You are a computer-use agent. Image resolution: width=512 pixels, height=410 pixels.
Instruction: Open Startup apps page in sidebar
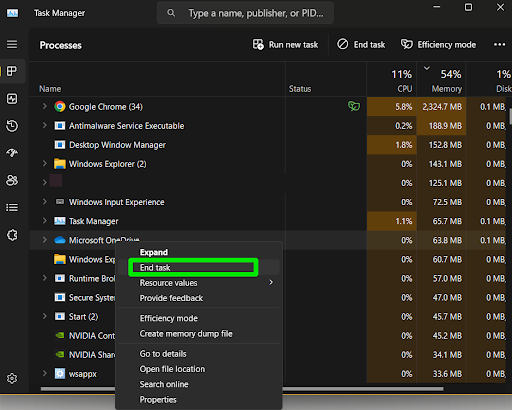pyautogui.click(x=12, y=153)
